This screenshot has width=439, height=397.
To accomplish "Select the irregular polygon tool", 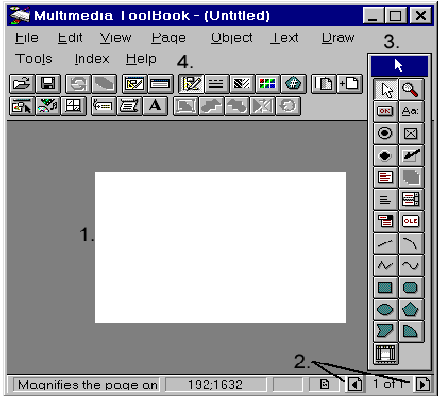I will coord(386,331).
